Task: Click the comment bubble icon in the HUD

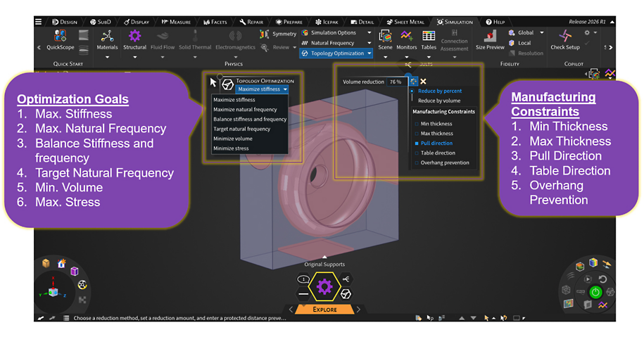Action: pos(303,279)
